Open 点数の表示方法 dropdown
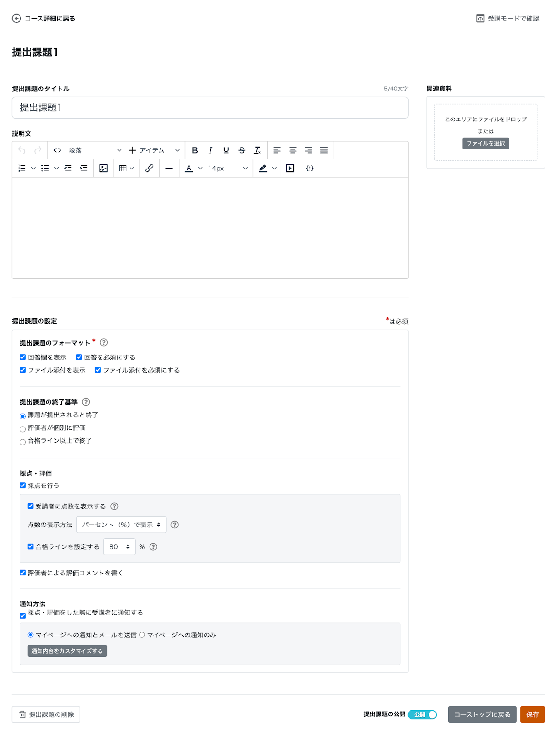 121,525
